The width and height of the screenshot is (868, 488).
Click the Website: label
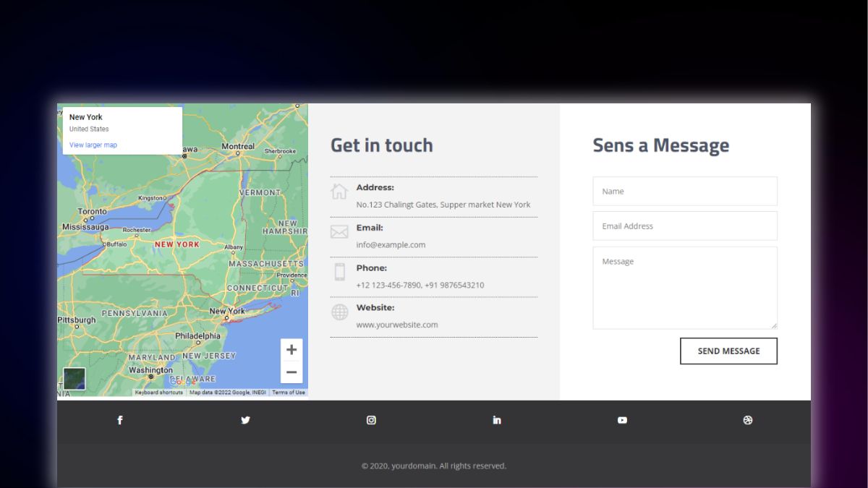[375, 308]
